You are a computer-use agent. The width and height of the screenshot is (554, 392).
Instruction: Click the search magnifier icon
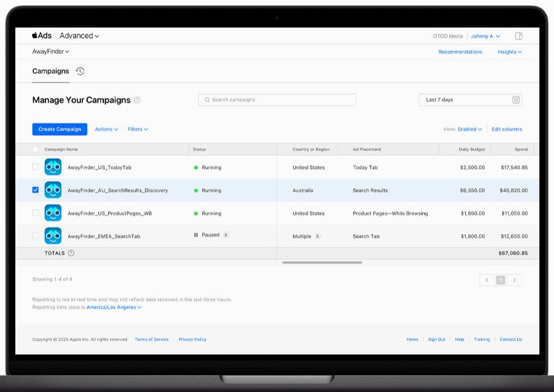pos(207,100)
